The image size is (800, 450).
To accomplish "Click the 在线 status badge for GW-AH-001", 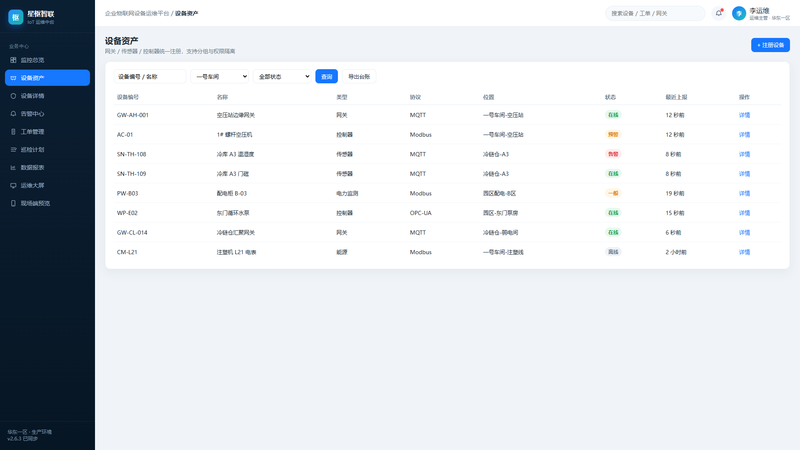I will click(613, 115).
